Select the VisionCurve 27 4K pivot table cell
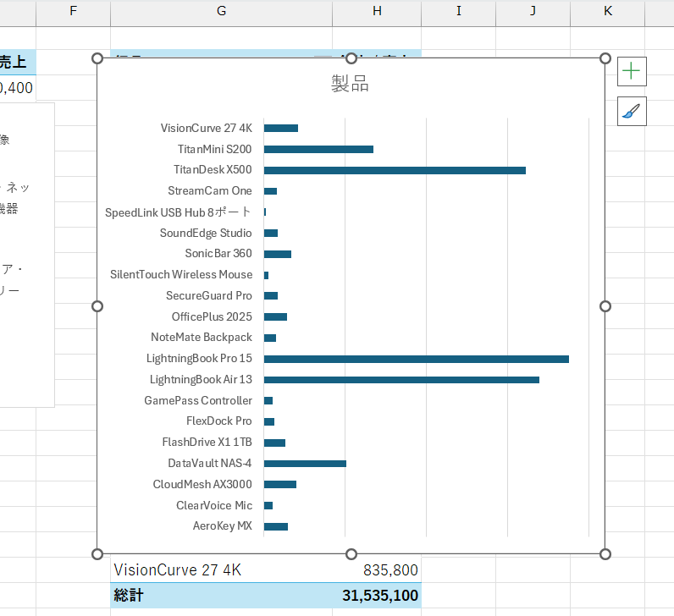Image resolution: width=674 pixels, height=616 pixels. tap(221, 570)
